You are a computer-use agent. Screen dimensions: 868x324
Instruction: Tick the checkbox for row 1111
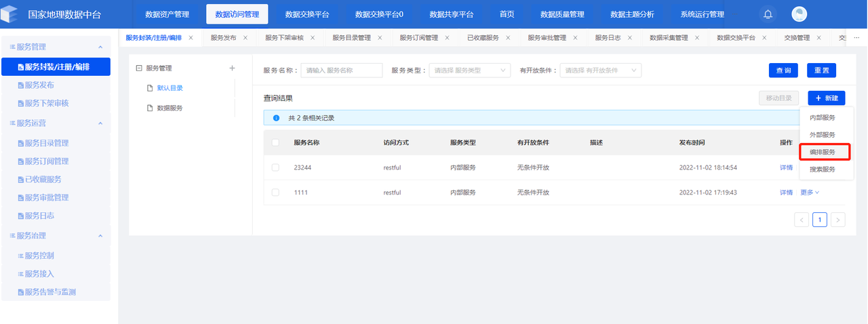[275, 193]
